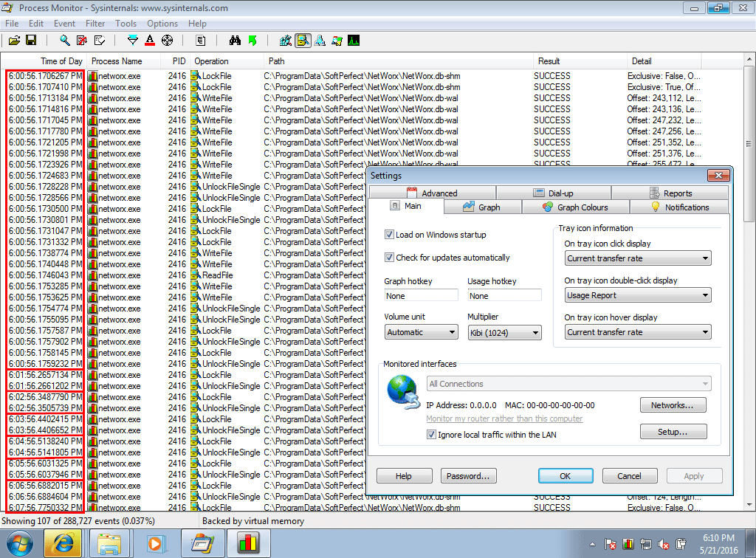Toggle Show Network Activity icon
This screenshot has height=558, width=756.
(x=320, y=41)
